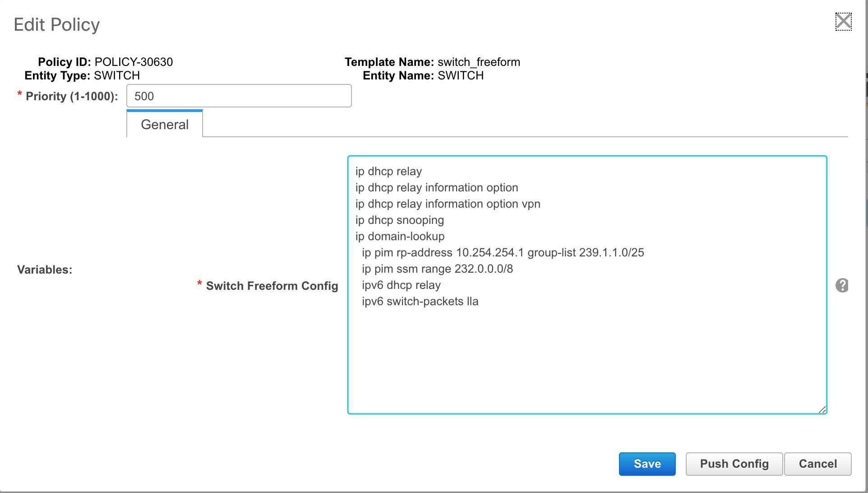The image size is (868, 493).
Task: Cancel the policy edit
Action: (817, 464)
